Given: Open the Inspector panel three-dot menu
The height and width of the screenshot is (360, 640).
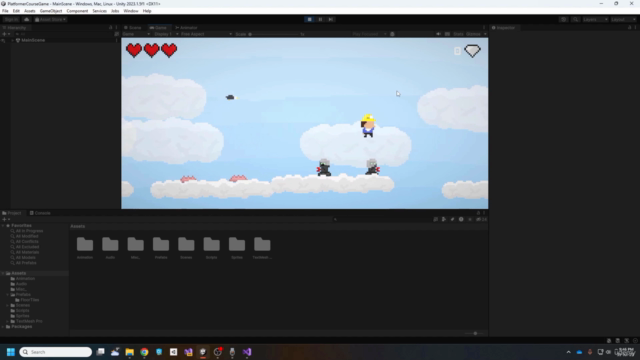Looking at the screenshot, I should 635,28.
